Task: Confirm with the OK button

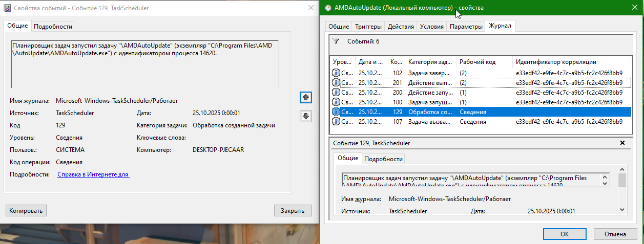Action: click(x=565, y=234)
